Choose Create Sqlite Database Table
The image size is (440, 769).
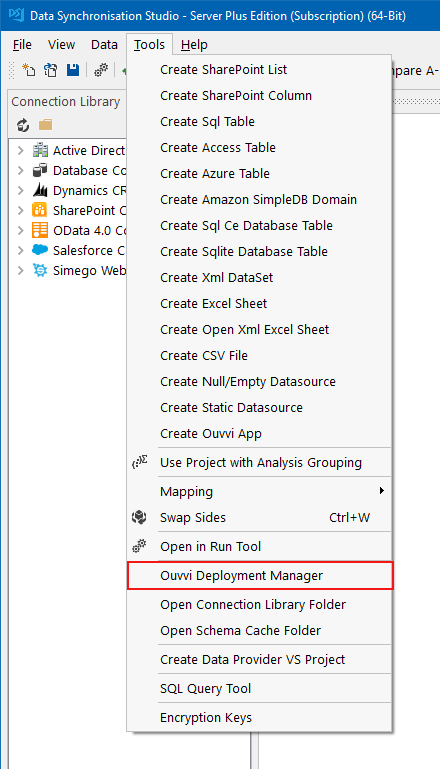(x=259, y=252)
